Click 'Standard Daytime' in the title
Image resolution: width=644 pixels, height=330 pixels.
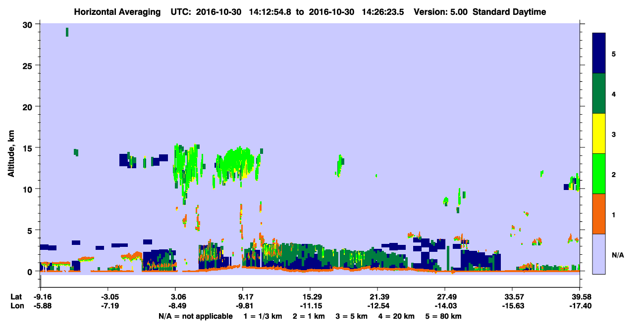(509, 12)
